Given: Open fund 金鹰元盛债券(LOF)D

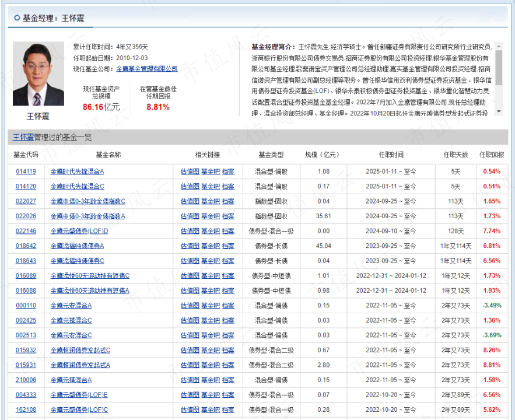Looking at the screenshot, I should point(79,231).
